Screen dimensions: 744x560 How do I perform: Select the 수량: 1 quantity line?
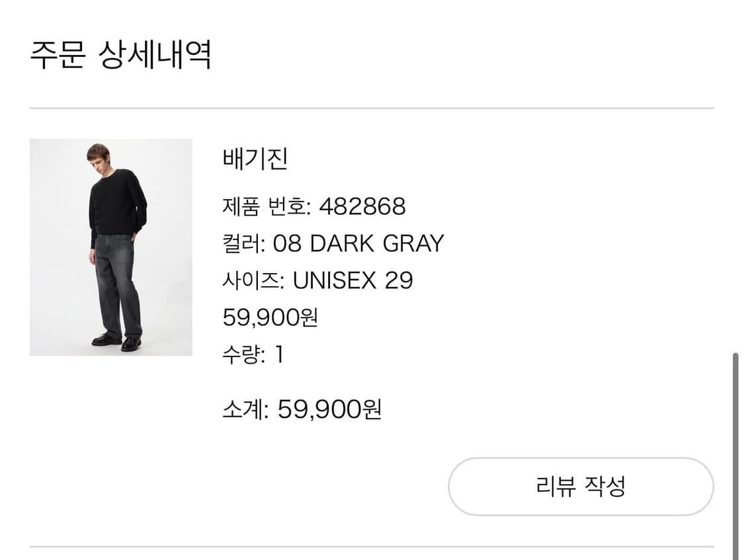[x=251, y=354]
